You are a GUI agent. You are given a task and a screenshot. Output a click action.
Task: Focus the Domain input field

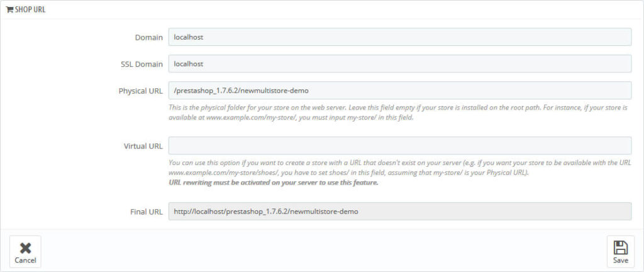click(399, 37)
